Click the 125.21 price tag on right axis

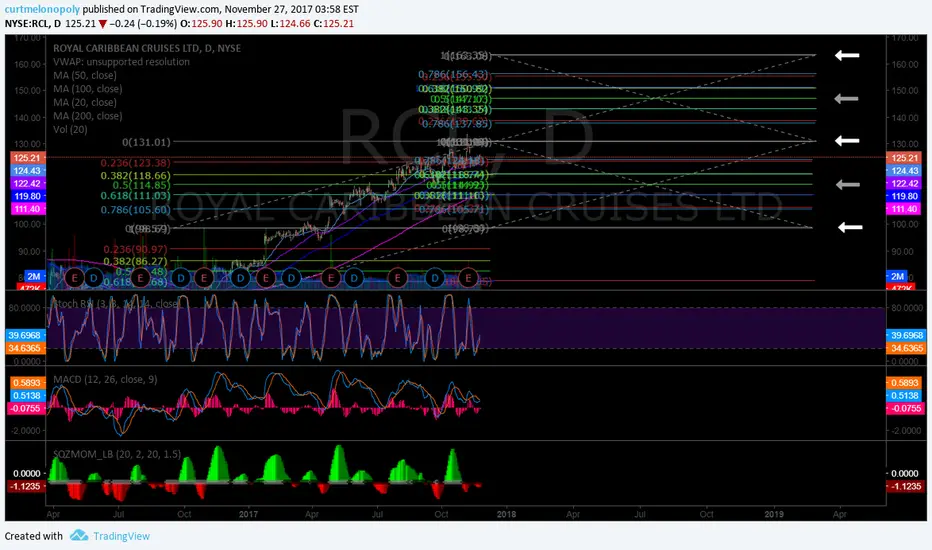[904, 158]
